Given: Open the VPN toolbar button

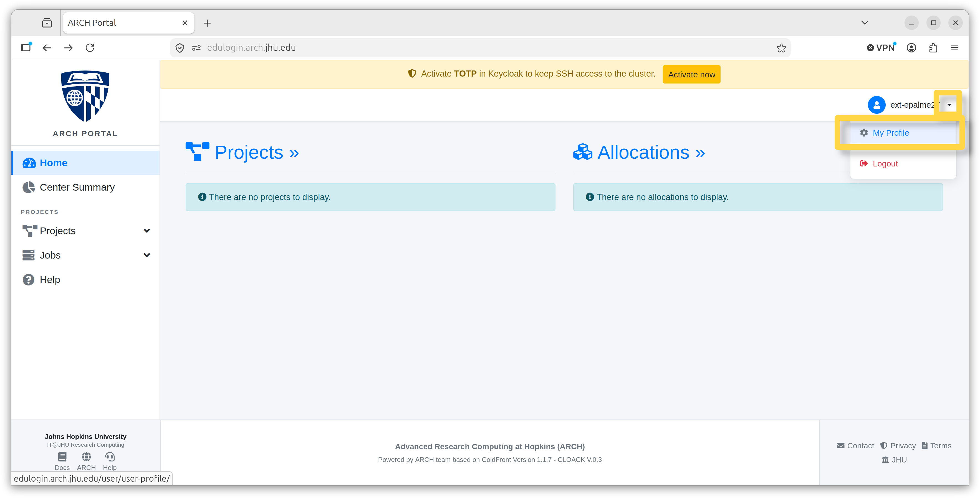Looking at the screenshot, I should [881, 47].
